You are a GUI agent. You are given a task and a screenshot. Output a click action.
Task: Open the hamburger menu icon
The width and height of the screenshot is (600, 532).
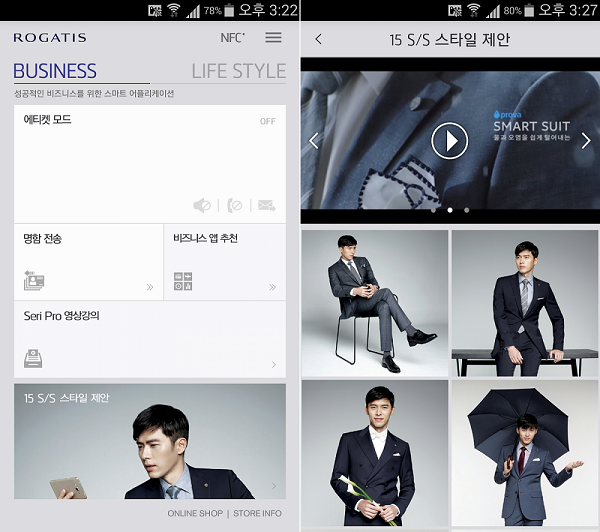click(x=273, y=38)
